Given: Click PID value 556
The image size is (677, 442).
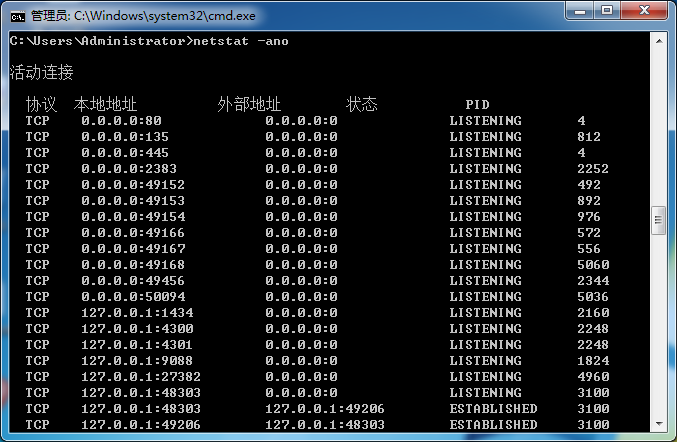Looking at the screenshot, I should point(589,249).
